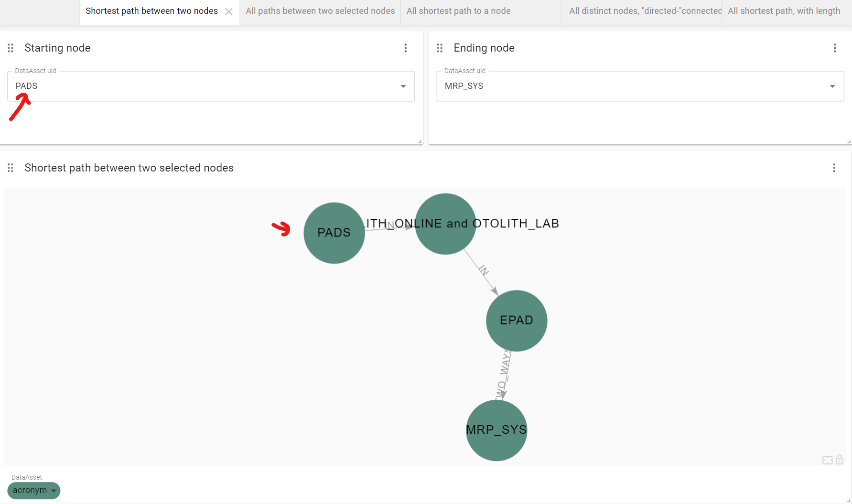
Task: Open the DataAsset uid dropdown showing PADS
Action: click(402, 86)
